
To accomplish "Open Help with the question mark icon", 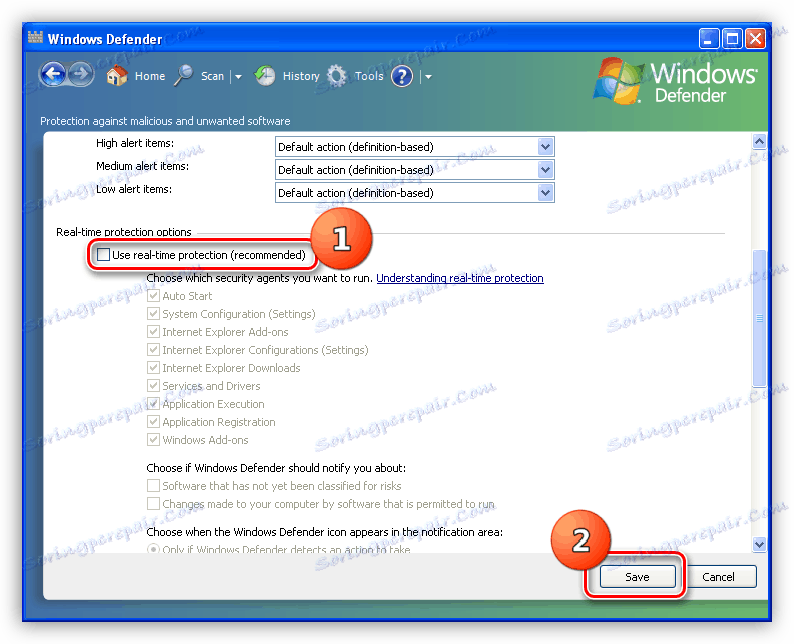I will (402, 76).
